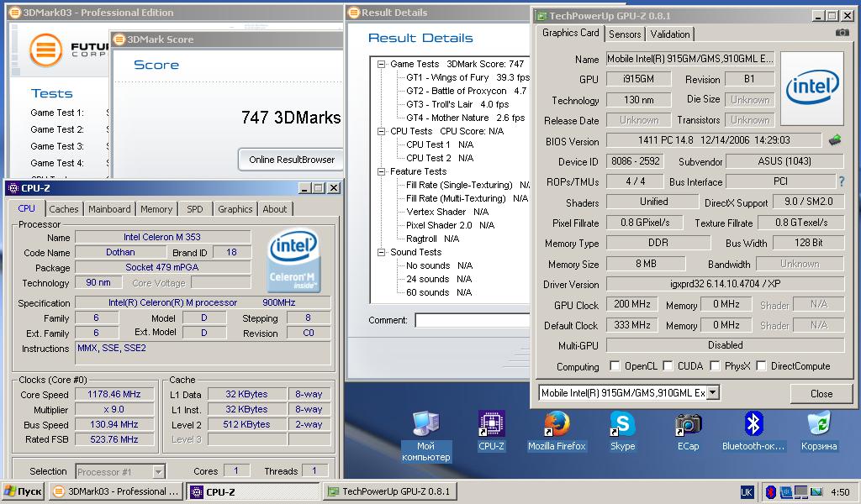Click the Close button in GPU-Z
Image resolution: width=861 pixels, height=504 pixels.
[x=821, y=394]
